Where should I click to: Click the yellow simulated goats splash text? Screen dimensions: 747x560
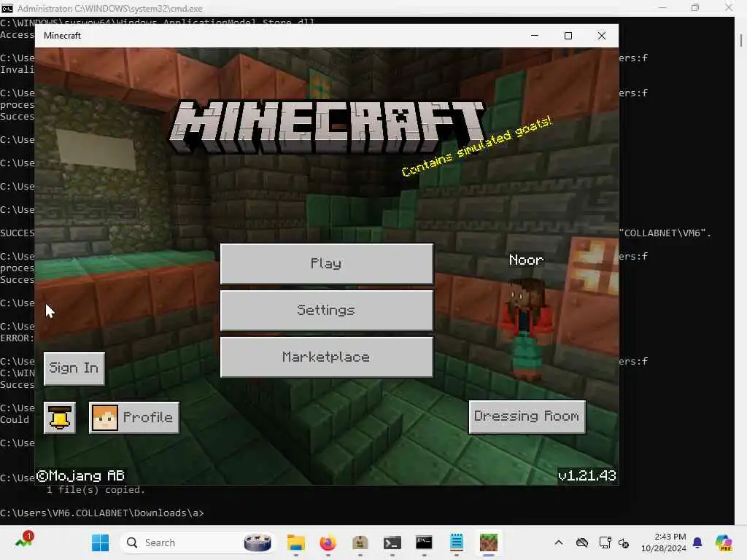476,146
